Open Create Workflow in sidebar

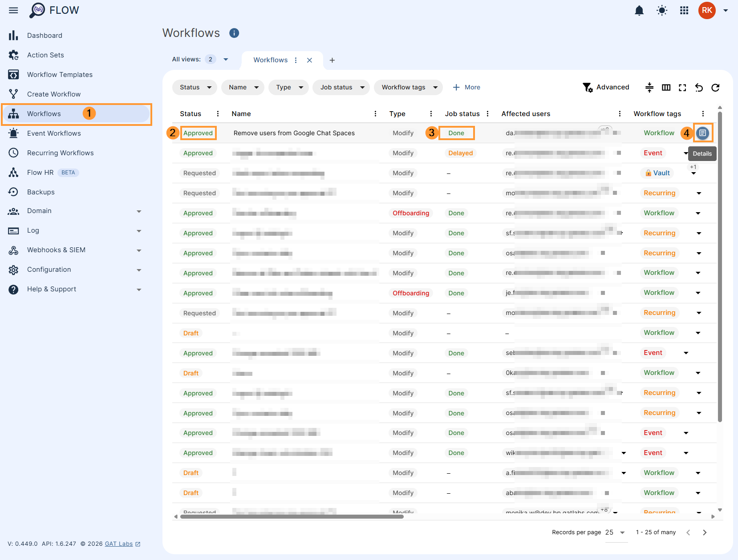click(54, 94)
